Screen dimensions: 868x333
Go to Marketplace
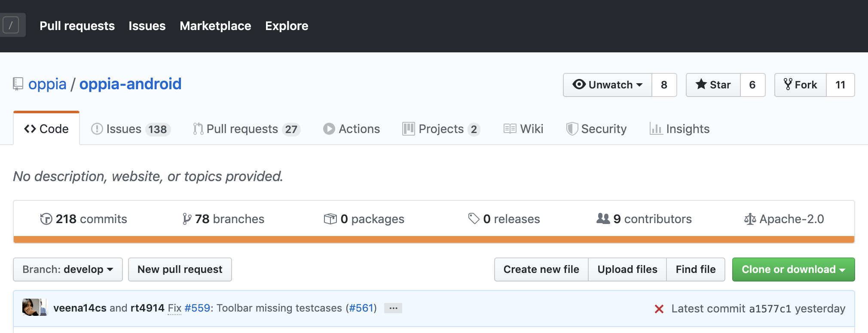coord(215,26)
